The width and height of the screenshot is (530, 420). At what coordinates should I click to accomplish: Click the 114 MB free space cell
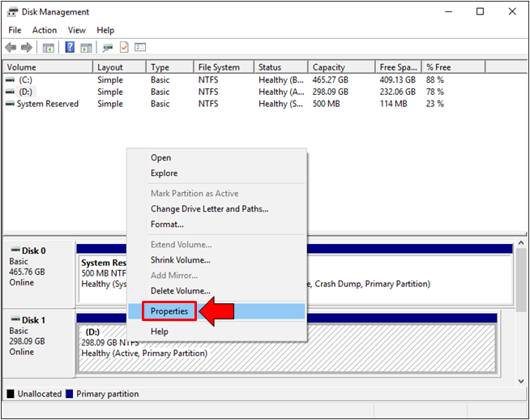[x=393, y=104]
